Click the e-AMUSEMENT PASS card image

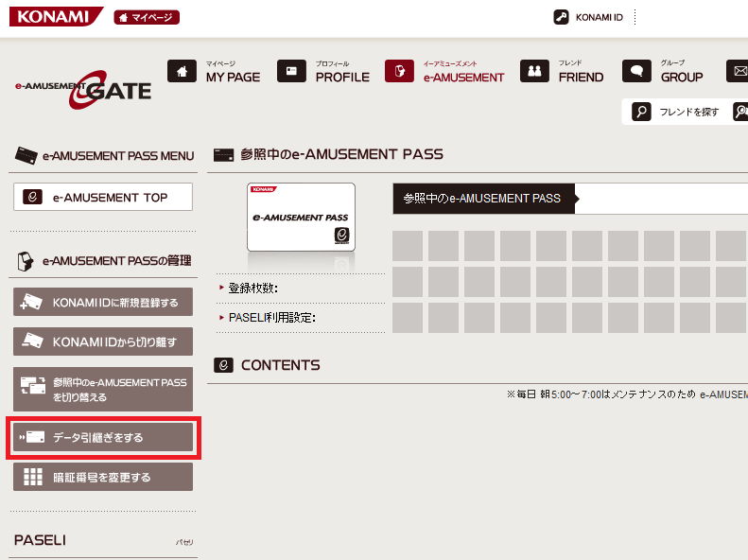(x=301, y=218)
